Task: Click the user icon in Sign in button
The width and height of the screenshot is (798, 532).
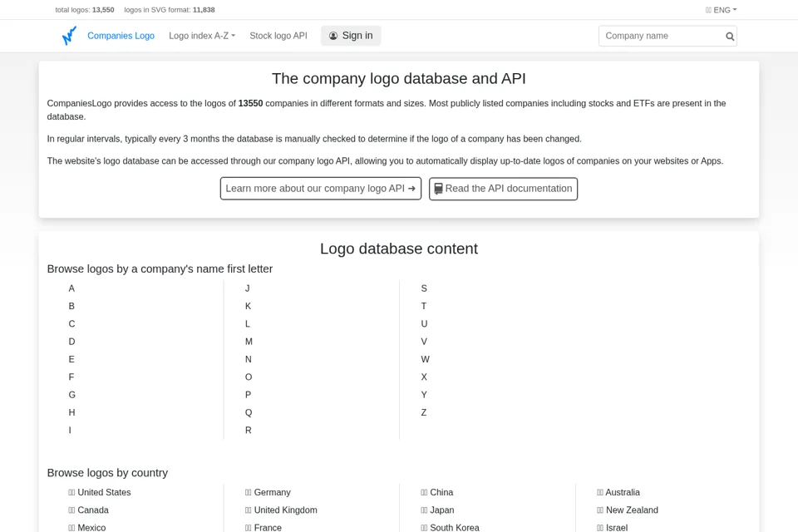Action: 333,36
